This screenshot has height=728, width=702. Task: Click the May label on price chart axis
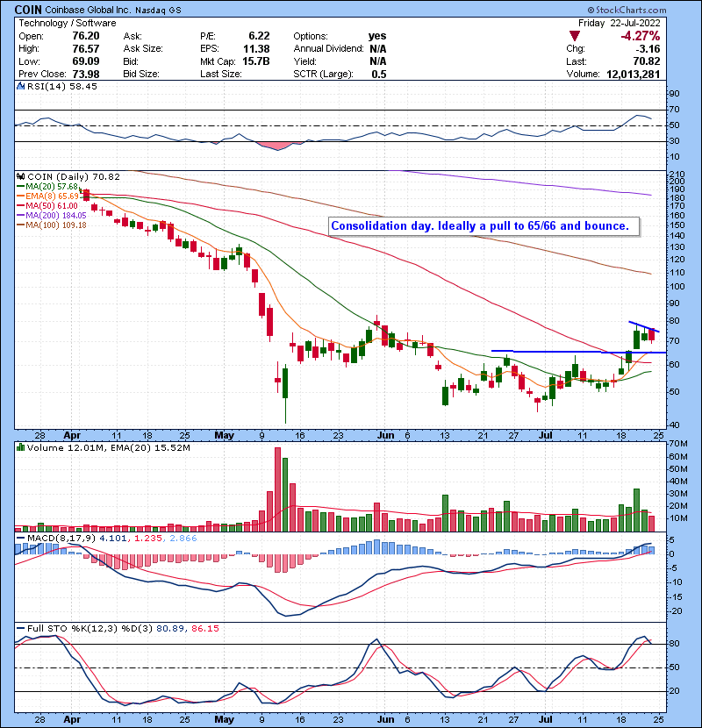(225, 435)
